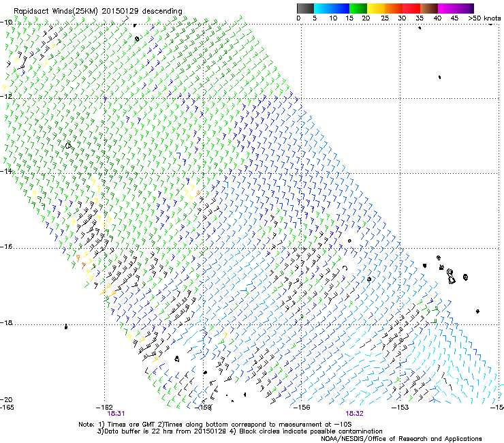504x443 pixels.
Task: Click the -165 longitude label
Action: [x=7, y=408]
